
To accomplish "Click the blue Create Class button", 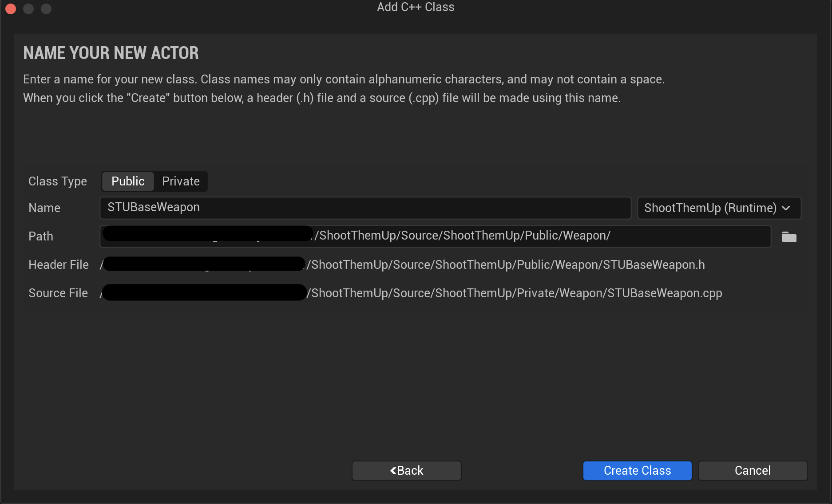I will (637, 470).
